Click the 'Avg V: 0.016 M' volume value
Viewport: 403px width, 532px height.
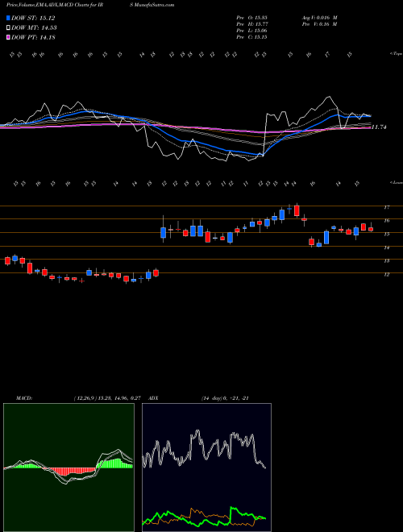pyautogui.click(x=321, y=18)
